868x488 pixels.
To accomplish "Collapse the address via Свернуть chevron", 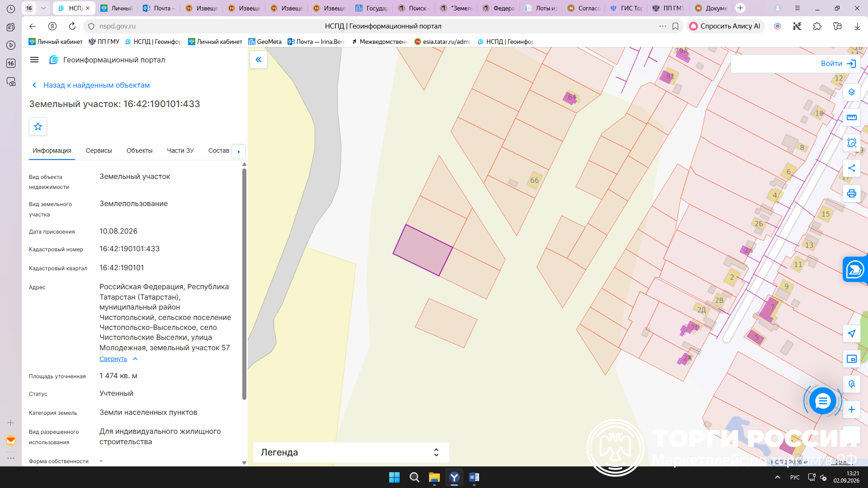I will tap(135, 359).
